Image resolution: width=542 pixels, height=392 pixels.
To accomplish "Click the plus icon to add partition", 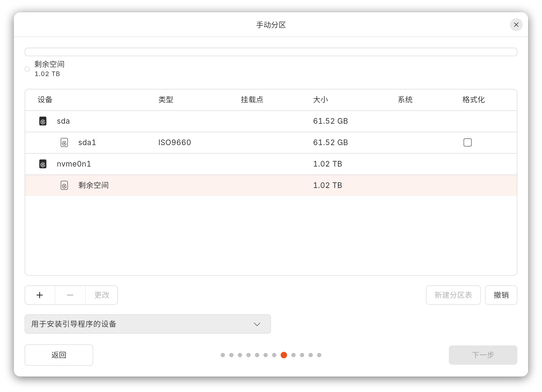I will [x=40, y=295].
